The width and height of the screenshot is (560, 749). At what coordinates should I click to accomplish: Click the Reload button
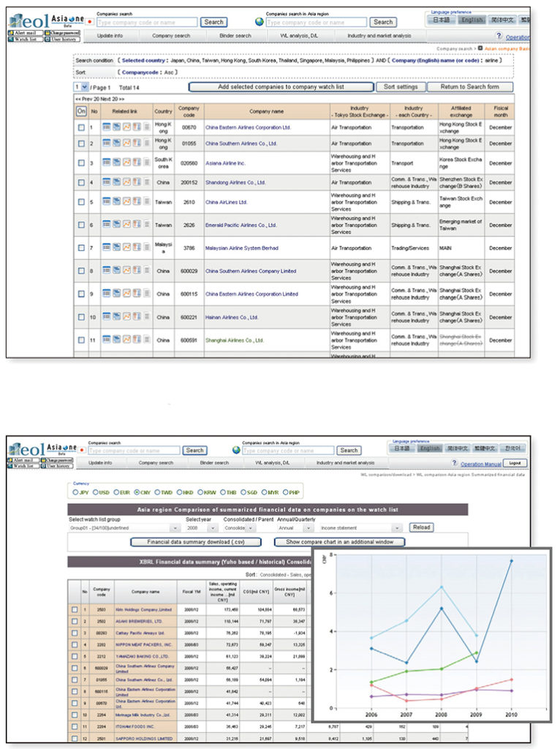click(422, 527)
